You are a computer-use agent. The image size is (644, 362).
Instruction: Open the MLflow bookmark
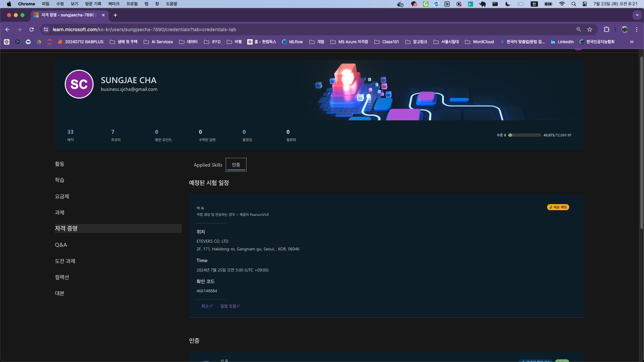point(292,42)
